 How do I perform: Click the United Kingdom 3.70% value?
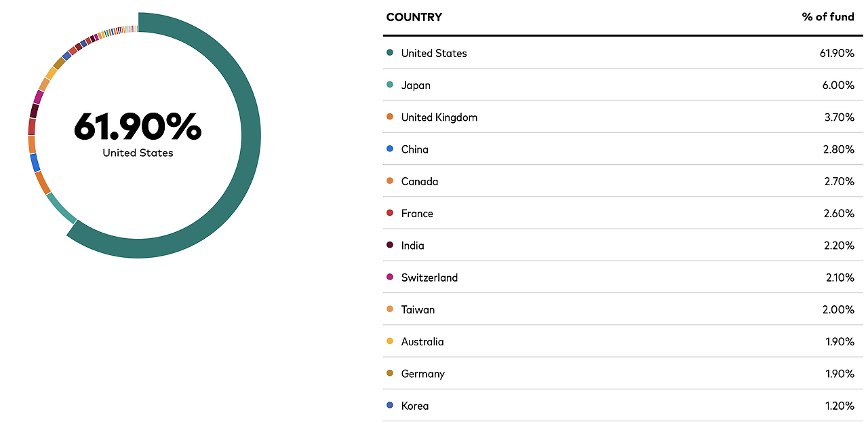(839, 117)
